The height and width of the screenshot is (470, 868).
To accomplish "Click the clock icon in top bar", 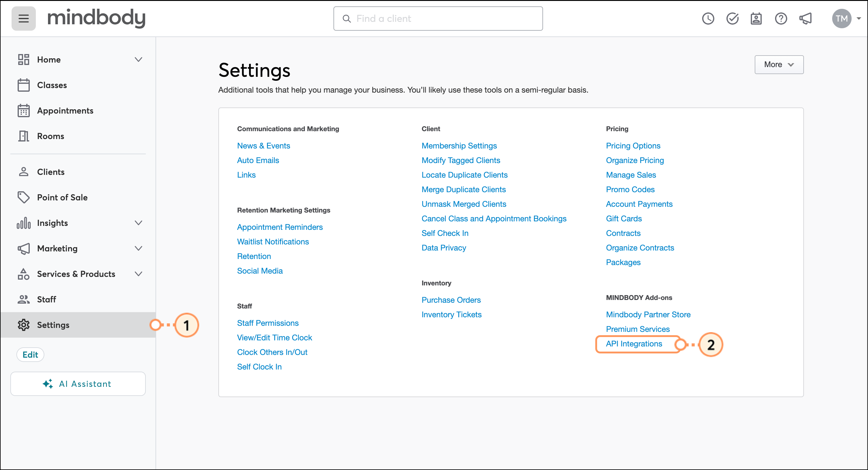I will click(x=708, y=19).
